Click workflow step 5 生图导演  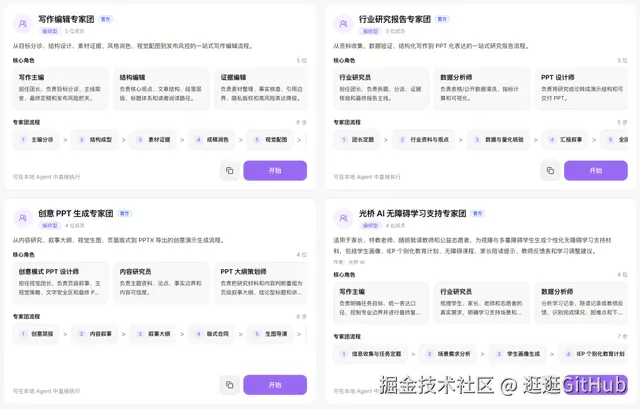[x=270, y=334]
